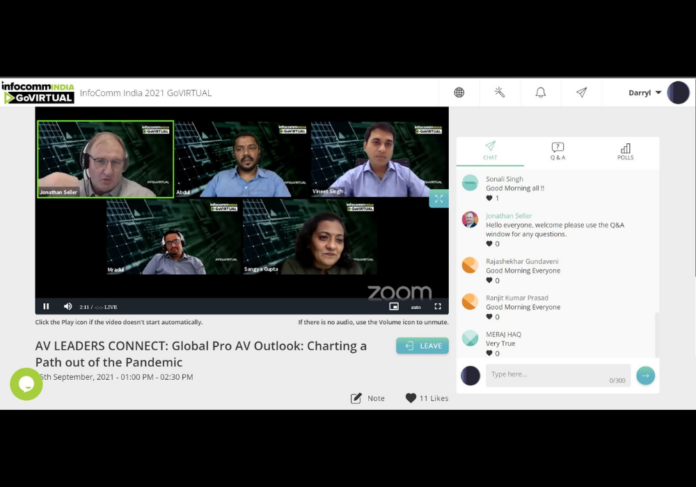Click the magic wand icon in header
The image size is (696, 487).
point(500,92)
